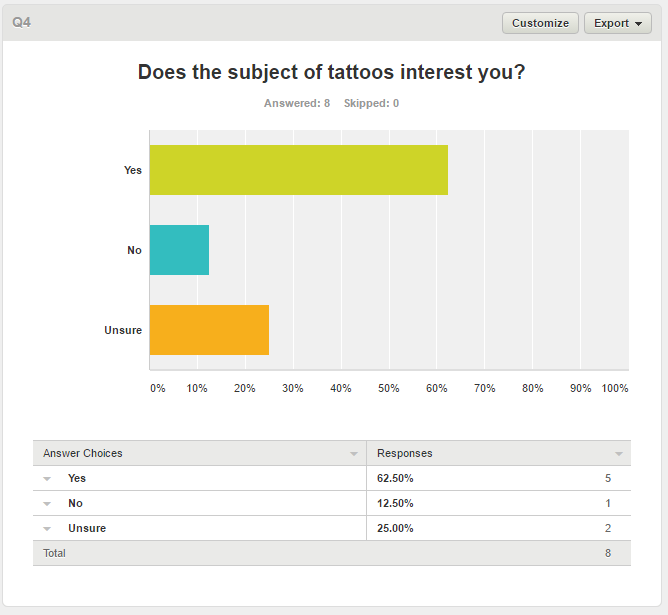Expand the No row arrow

47,504
